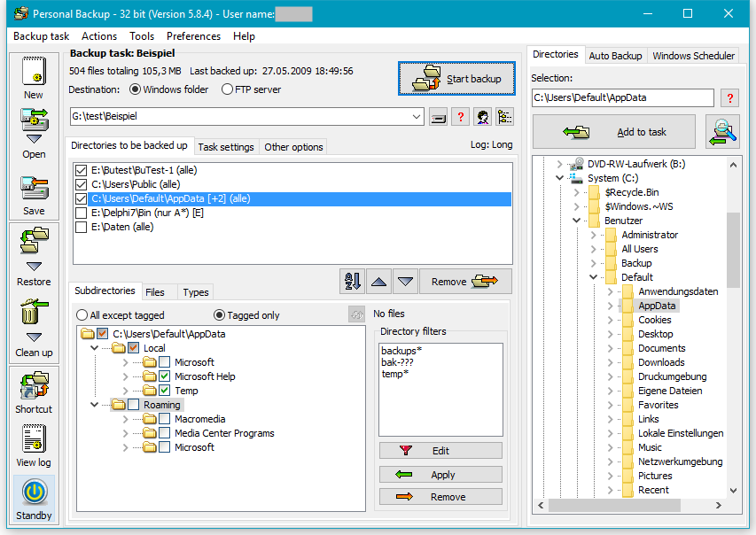The height and width of the screenshot is (535, 756).
Task: Create a Shortcut via sidebar icon
Action: click(34, 385)
